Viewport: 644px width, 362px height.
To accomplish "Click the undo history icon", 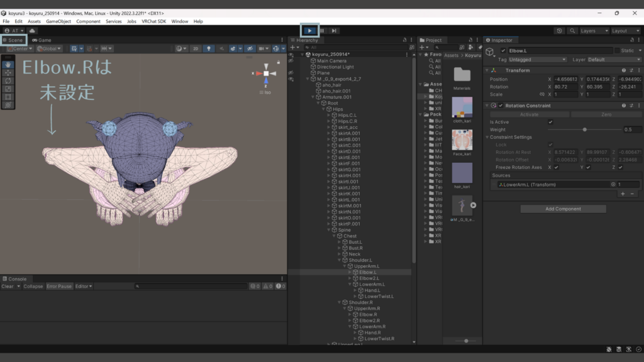I will tap(560, 30).
